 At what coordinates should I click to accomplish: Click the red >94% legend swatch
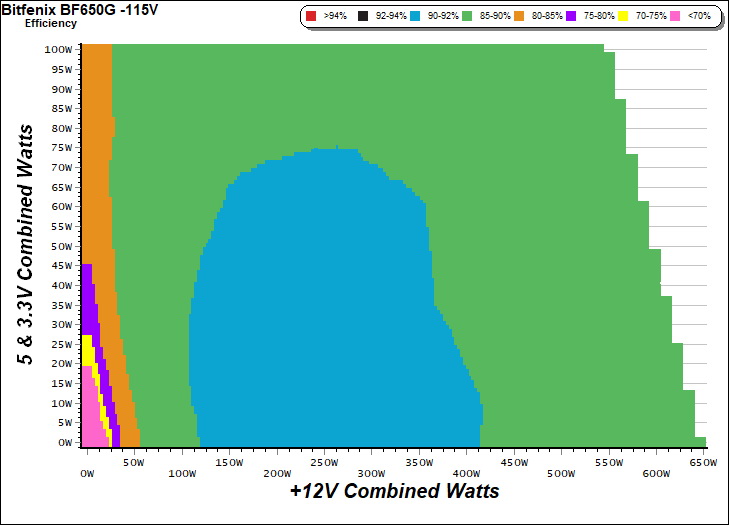click(x=312, y=17)
